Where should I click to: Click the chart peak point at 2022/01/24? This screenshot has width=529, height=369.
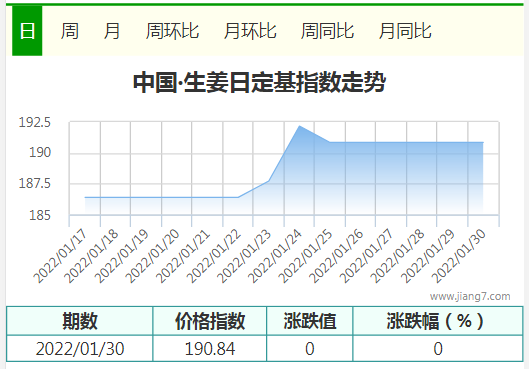[299, 126]
